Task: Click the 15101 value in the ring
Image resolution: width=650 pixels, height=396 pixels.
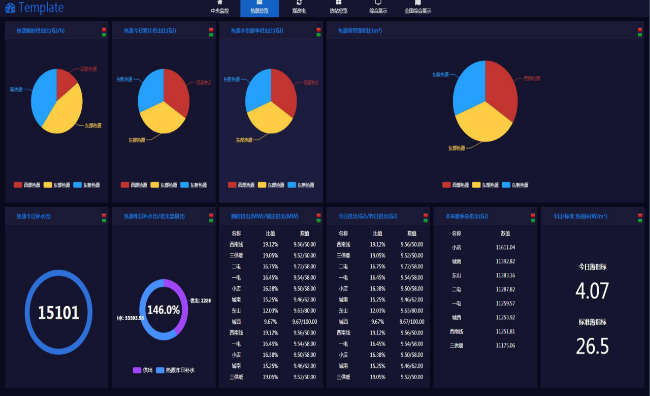Action: click(58, 313)
